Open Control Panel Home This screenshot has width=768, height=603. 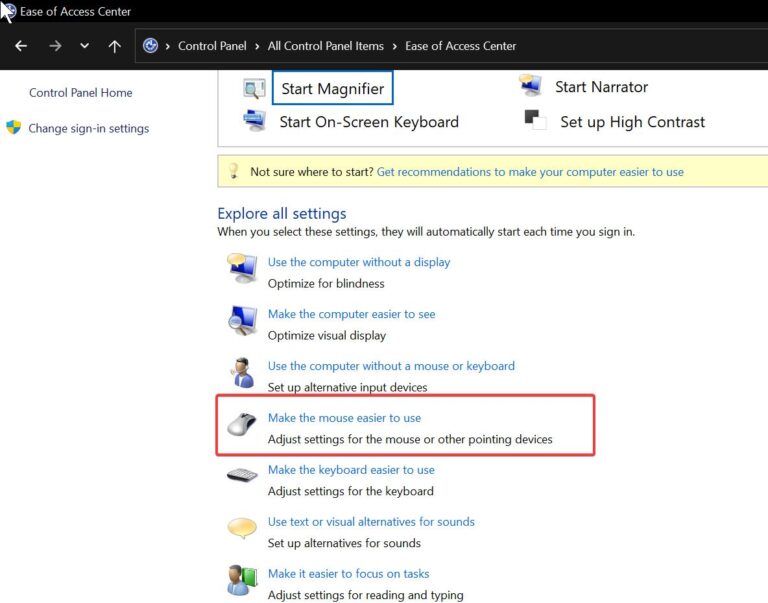[80, 93]
